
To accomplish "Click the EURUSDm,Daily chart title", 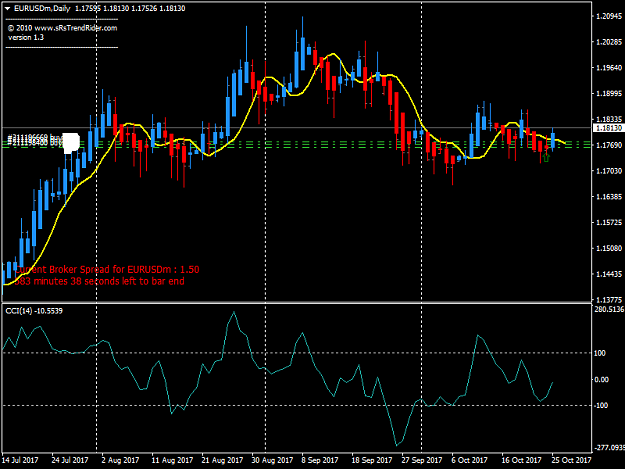I will coord(42,8).
